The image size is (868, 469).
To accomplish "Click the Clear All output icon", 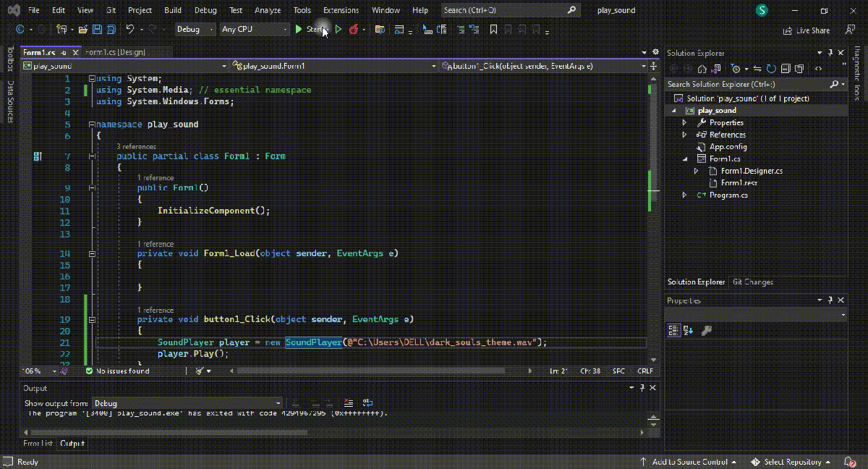I will tap(349, 403).
